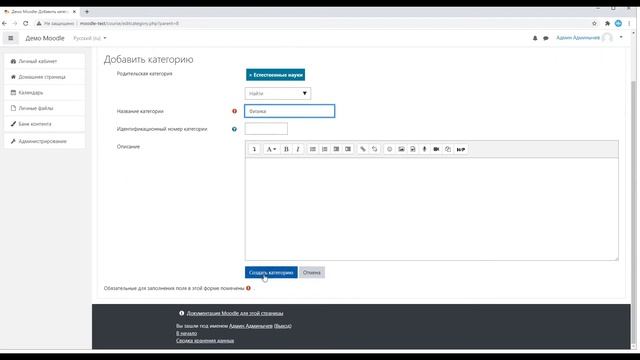640x360 pixels.
Task: Insert a link via chain icon
Action: (x=362, y=149)
